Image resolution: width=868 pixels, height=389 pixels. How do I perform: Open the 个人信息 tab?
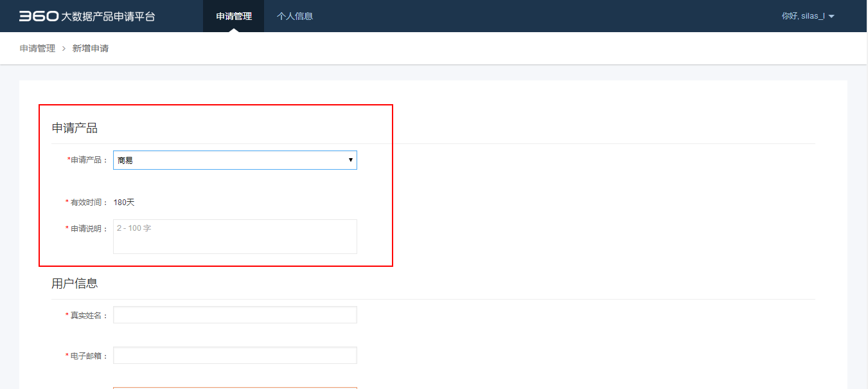tap(294, 16)
